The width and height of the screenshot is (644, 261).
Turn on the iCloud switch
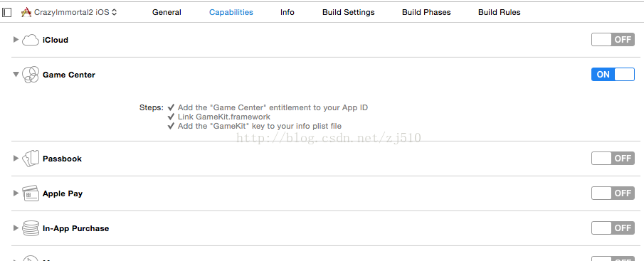(613, 40)
